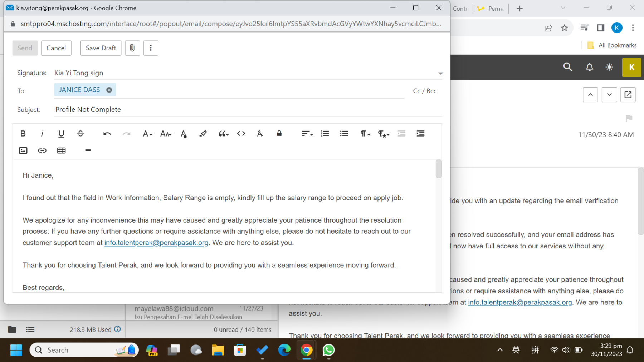Undo the last edit
The width and height of the screenshot is (644, 362).
[107, 134]
